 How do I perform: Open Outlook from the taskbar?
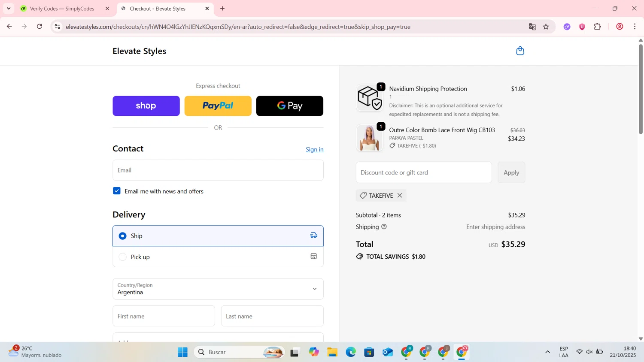pyautogui.click(x=388, y=352)
